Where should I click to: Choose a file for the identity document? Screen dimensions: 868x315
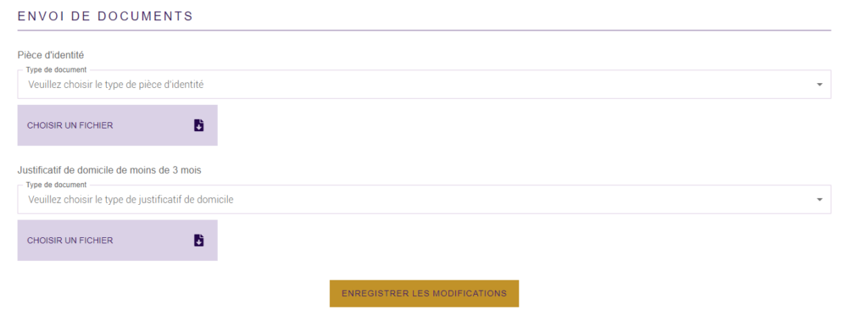click(117, 125)
